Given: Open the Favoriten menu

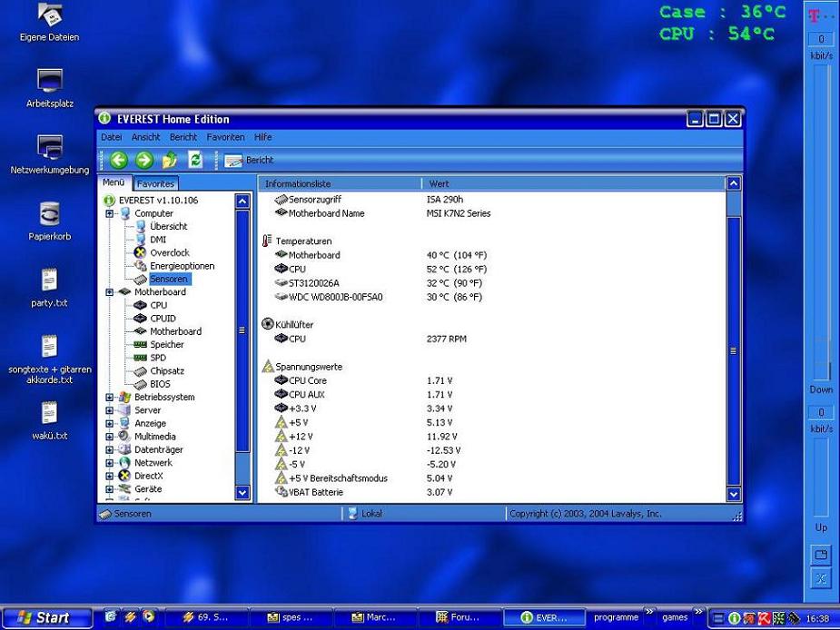Looking at the screenshot, I should tap(225, 137).
